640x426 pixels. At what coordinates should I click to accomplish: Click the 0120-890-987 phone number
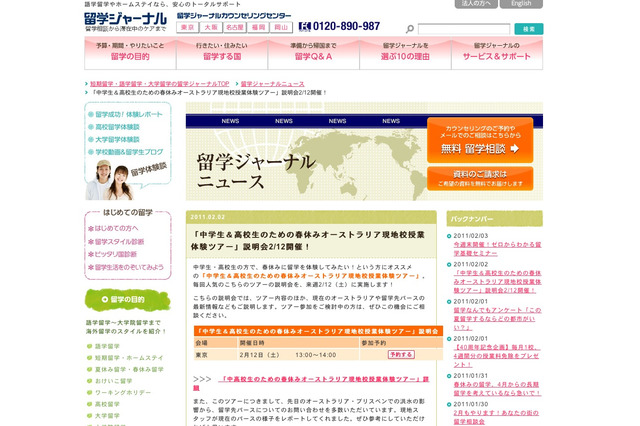click(x=346, y=27)
